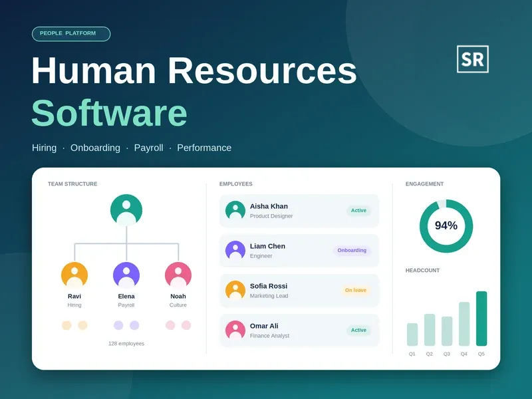The height and width of the screenshot is (399, 532).
Task: Click Aisha Khan's Active status badge
Action: [x=358, y=211]
